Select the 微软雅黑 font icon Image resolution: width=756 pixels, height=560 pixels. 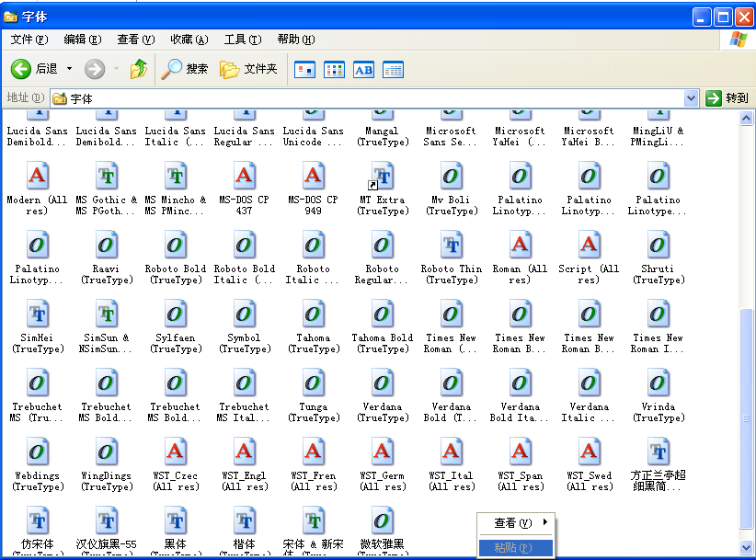pyautogui.click(x=382, y=521)
